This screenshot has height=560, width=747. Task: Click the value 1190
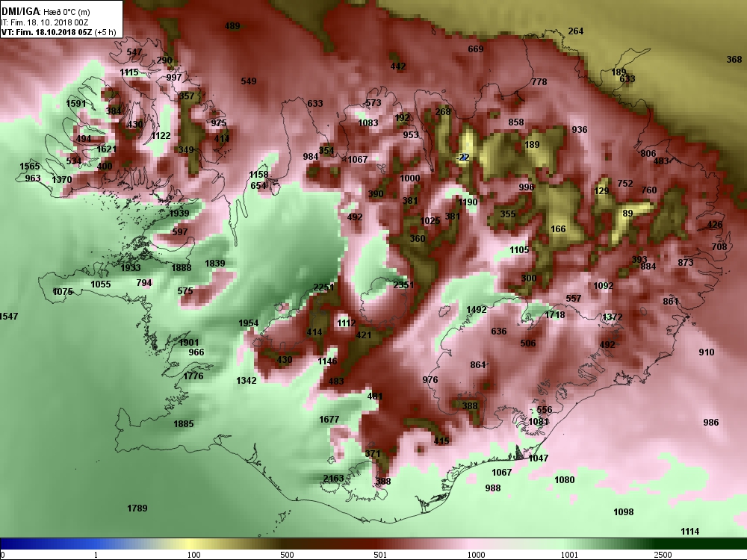click(x=468, y=202)
